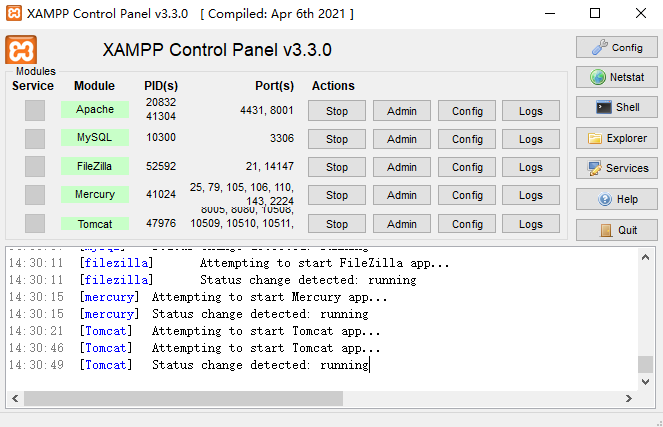Open the main Config button with the wrench icon
This screenshot has width=663, height=427.
[616, 47]
